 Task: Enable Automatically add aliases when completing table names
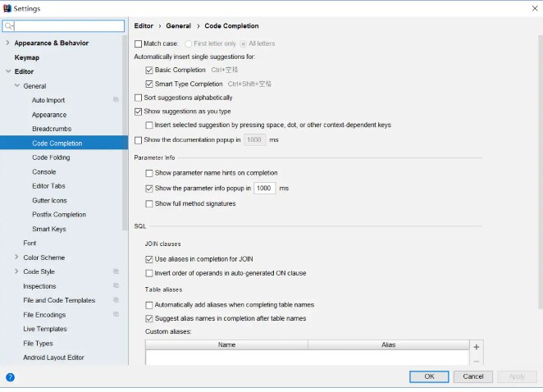(x=149, y=305)
